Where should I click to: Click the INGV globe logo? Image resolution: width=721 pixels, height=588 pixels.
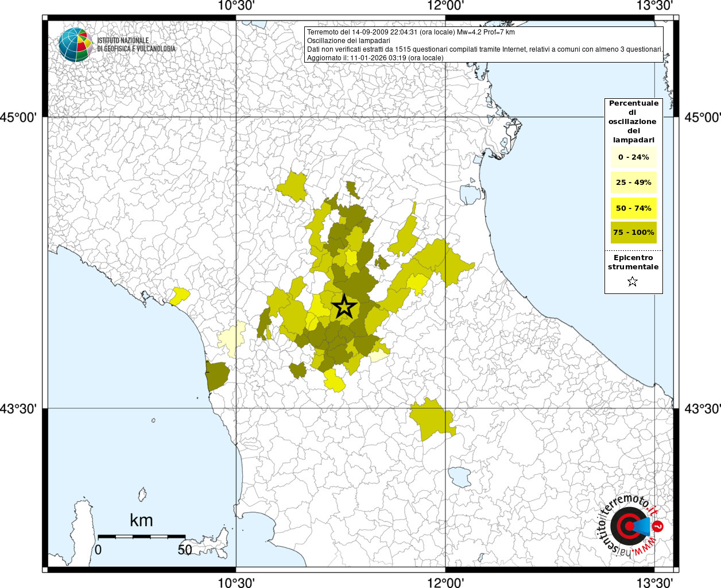point(75,45)
